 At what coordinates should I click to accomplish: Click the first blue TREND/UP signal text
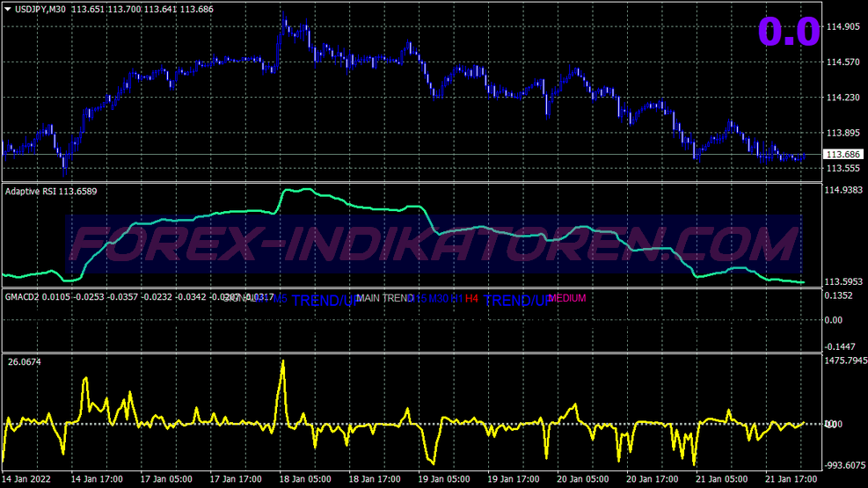click(325, 301)
